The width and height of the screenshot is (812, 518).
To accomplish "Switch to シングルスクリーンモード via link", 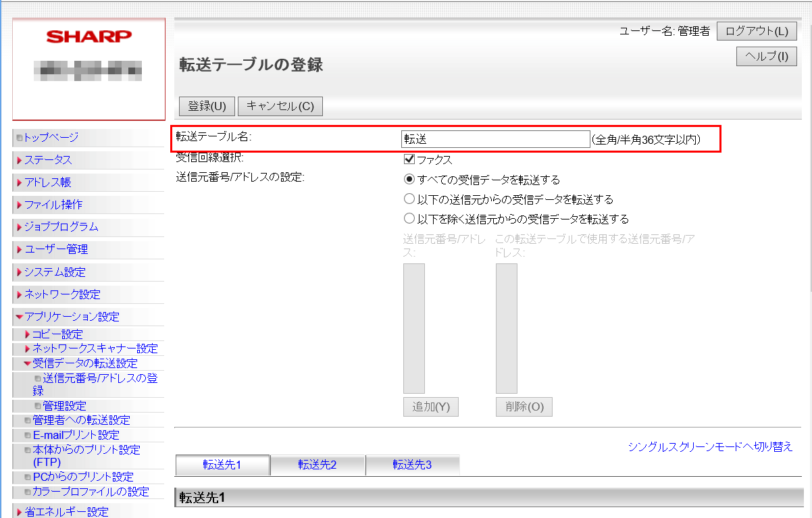I will [710, 446].
